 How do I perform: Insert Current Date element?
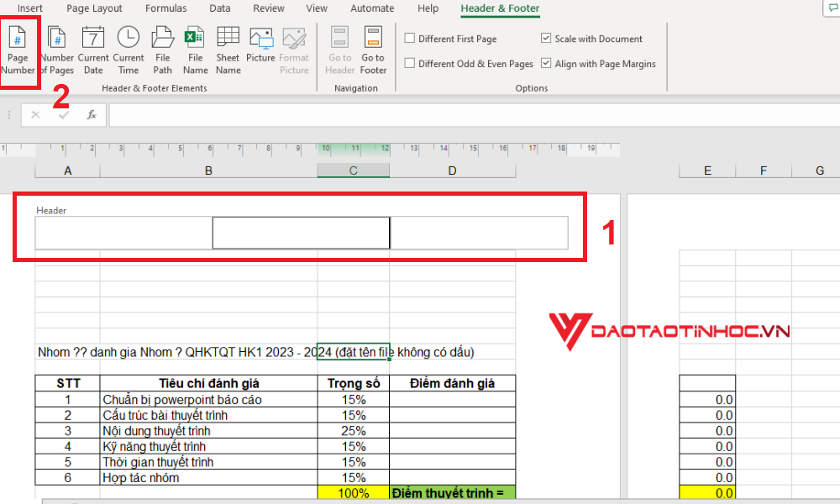tap(93, 50)
